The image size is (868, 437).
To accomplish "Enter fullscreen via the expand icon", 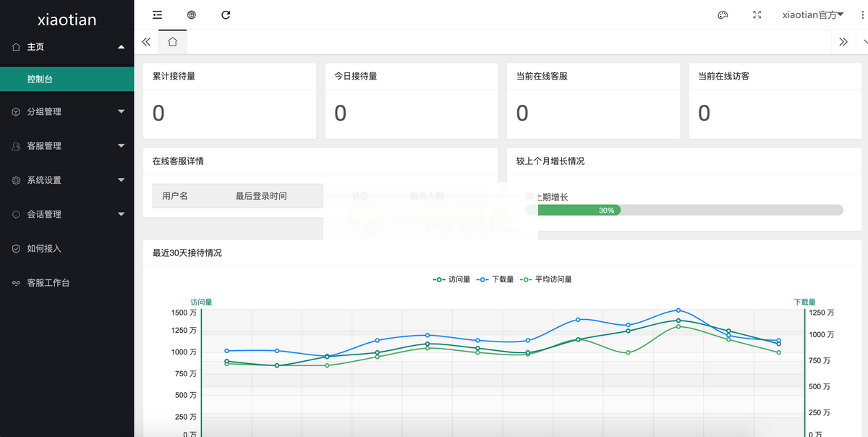I will (x=757, y=14).
